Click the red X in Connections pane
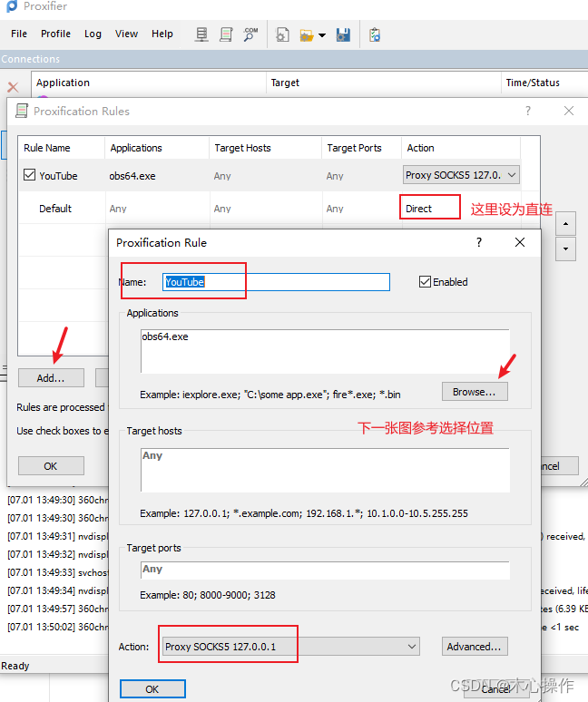 tap(13, 87)
